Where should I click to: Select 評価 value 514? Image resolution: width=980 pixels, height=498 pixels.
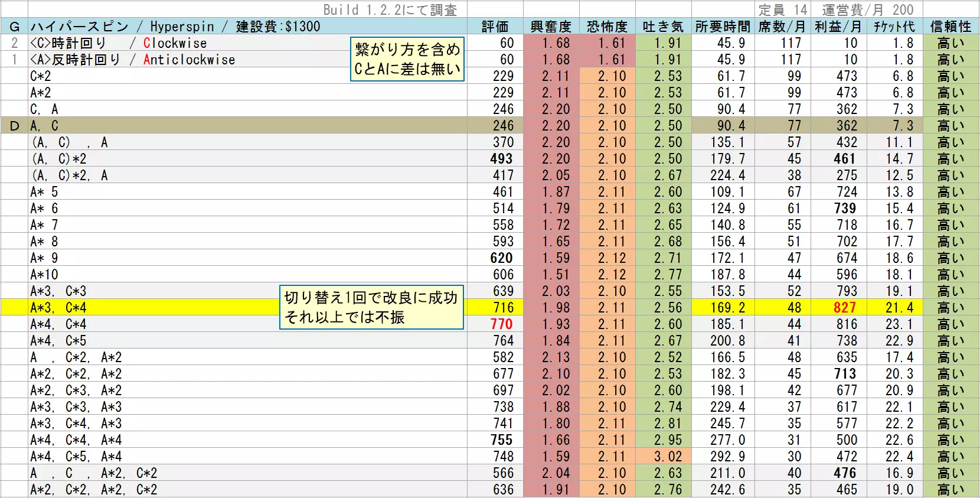(503, 209)
